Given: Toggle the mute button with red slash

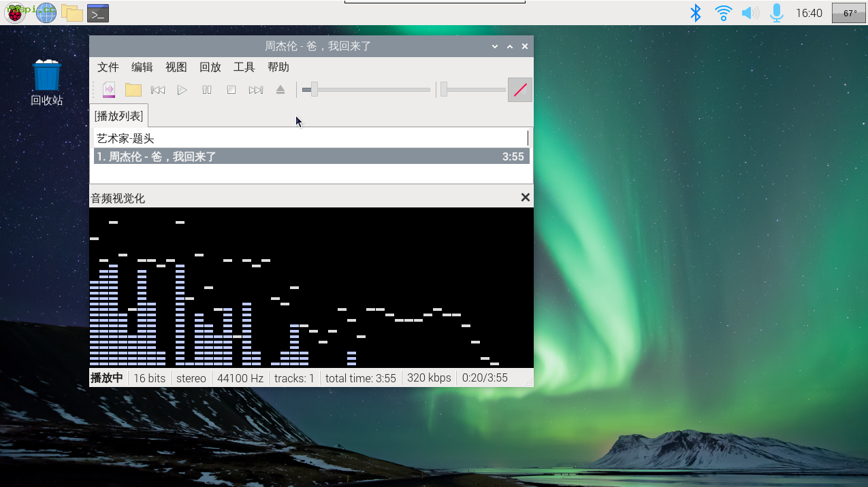Looking at the screenshot, I should 520,90.
